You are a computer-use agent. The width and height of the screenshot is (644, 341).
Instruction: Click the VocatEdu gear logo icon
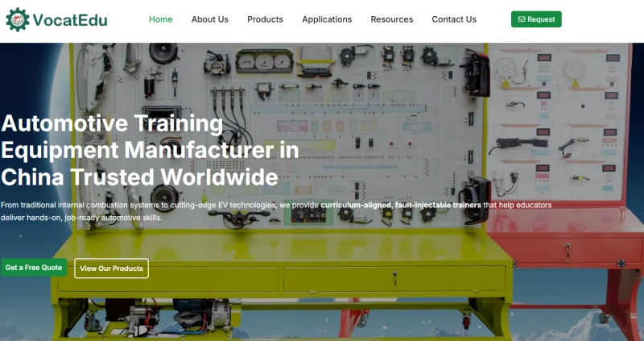pos(18,19)
